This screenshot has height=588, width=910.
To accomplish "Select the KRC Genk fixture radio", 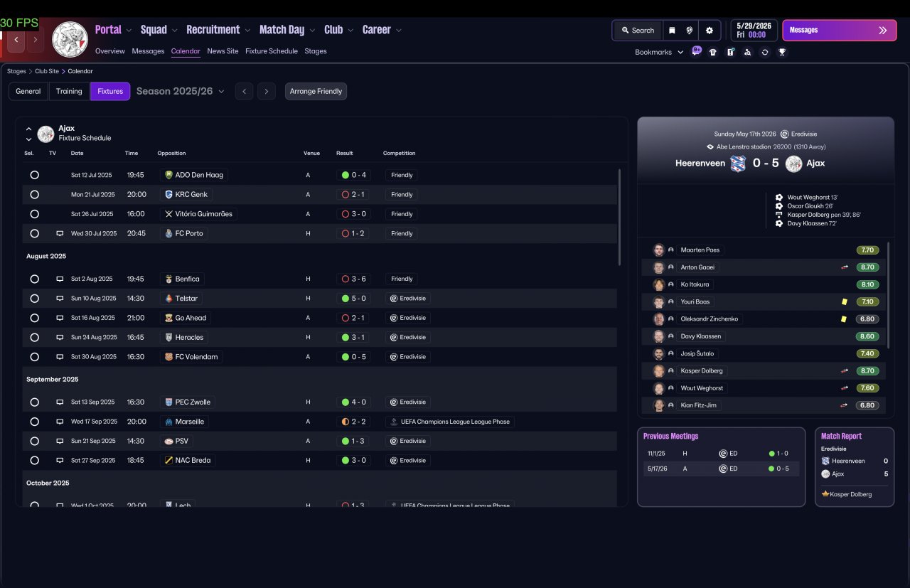I will coord(34,194).
